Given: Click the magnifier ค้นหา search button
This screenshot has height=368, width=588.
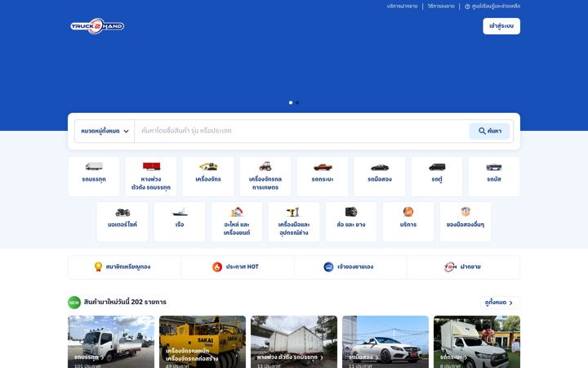Looking at the screenshot, I should pyautogui.click(x=489, y=131).
